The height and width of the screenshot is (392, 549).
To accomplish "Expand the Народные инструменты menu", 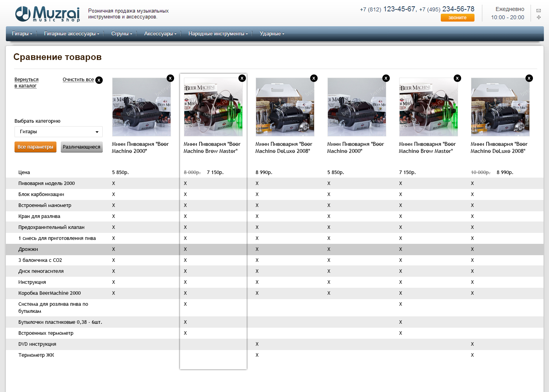I will tap(218, 34).
